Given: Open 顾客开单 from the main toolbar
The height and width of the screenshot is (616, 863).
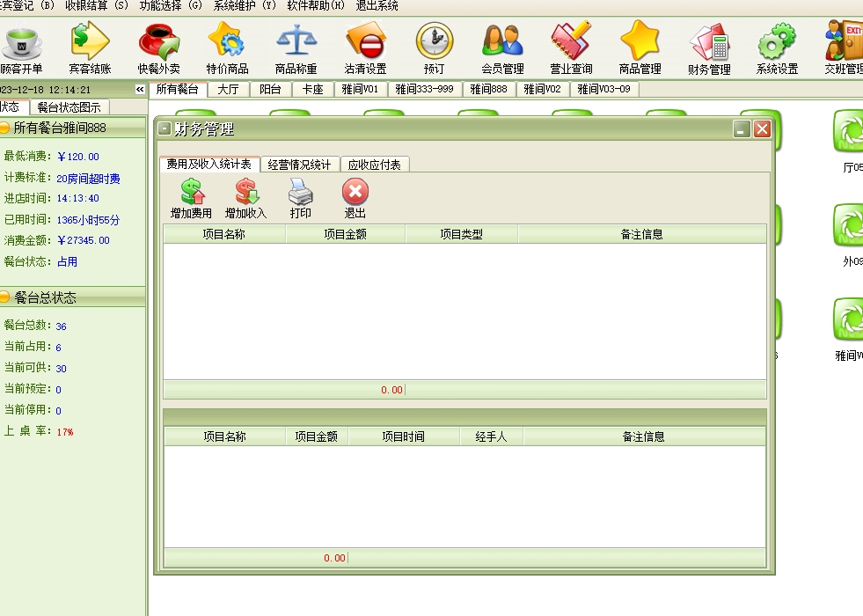Looking at the screenshot, I should point(22,48).
